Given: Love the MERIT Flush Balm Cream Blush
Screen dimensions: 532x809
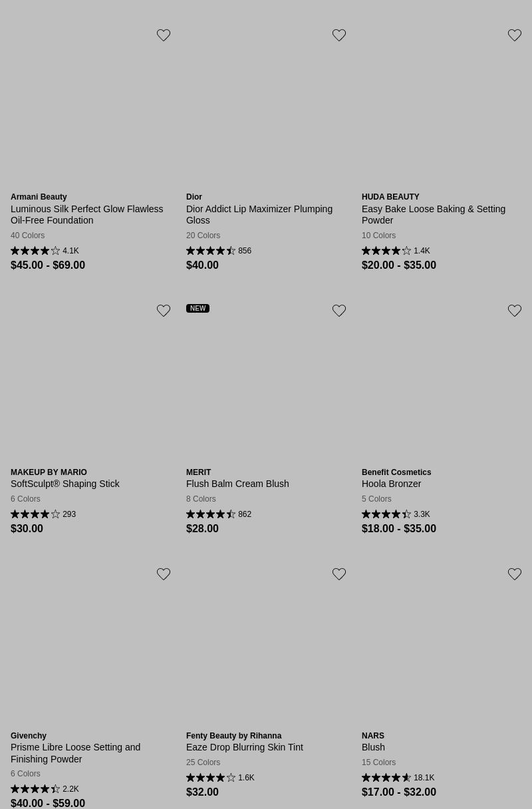Looking at the screenshot, I should 339,311.
